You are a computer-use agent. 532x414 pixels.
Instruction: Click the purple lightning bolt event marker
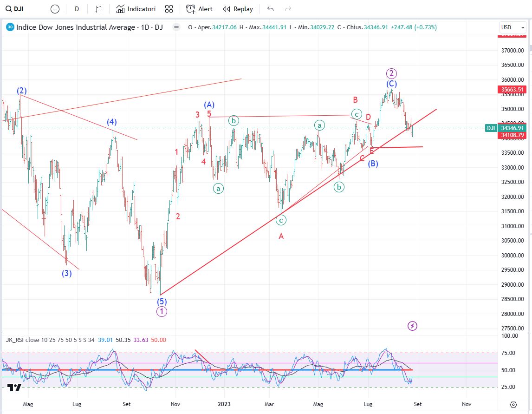coord(412,326)
